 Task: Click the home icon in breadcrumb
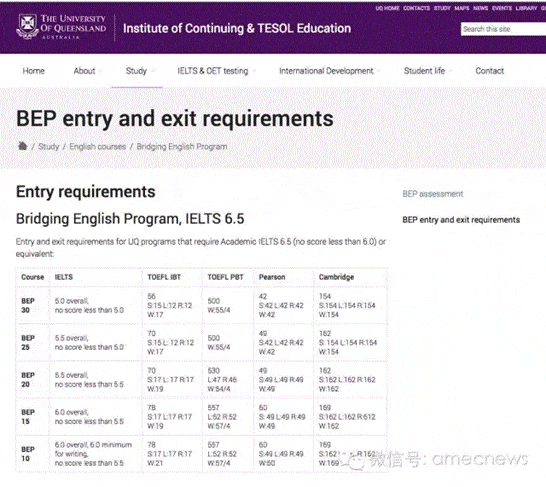[x=23, y=146]
